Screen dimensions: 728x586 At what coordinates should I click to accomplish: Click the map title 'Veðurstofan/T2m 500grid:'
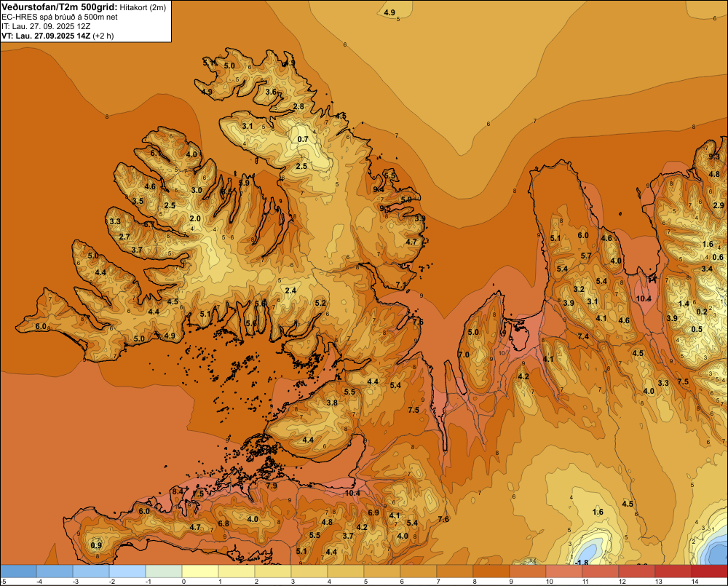59,7
